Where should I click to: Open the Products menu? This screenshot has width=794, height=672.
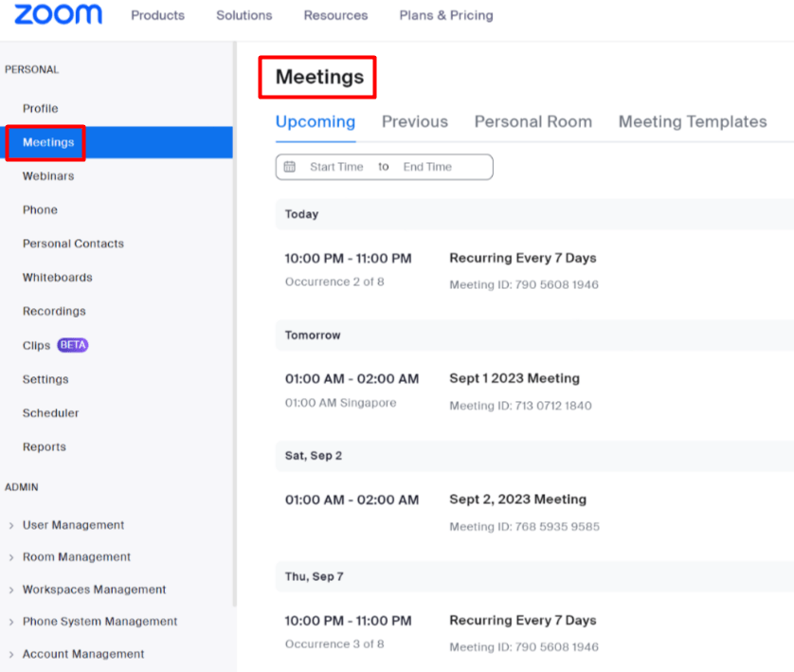click(157, 15)
